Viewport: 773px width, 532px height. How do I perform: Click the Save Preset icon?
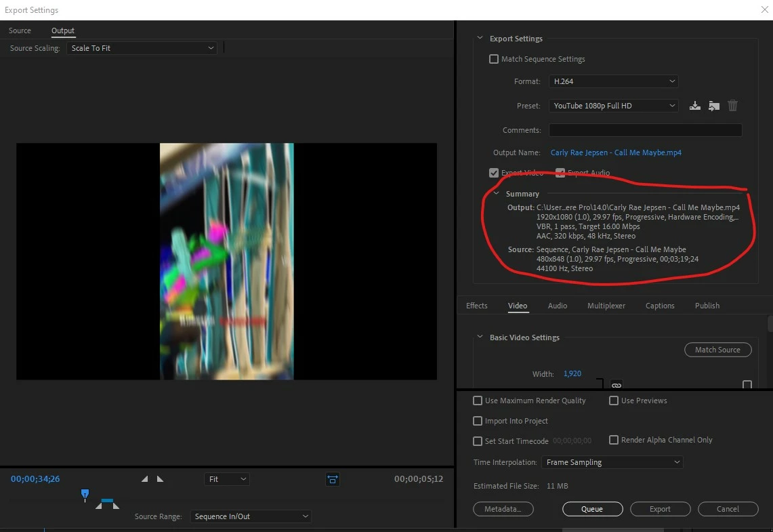pos(694,106)
